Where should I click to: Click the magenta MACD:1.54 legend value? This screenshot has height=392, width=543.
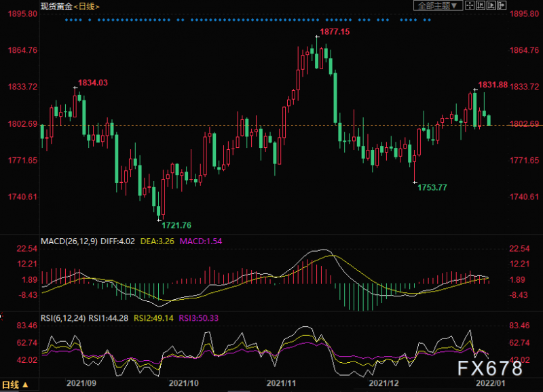tap(200, 241)
